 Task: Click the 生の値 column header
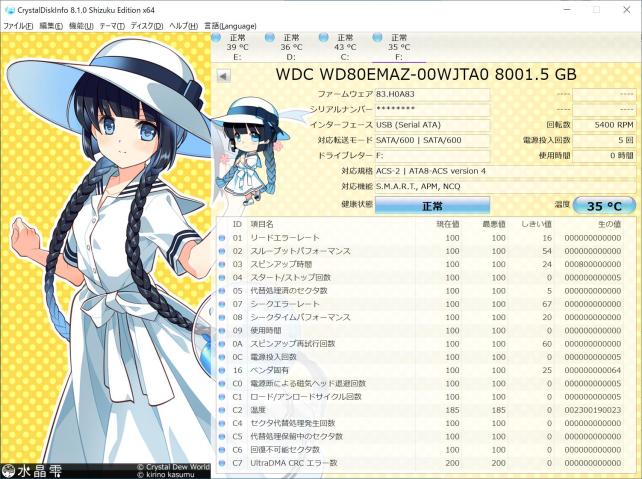(609, 224)
